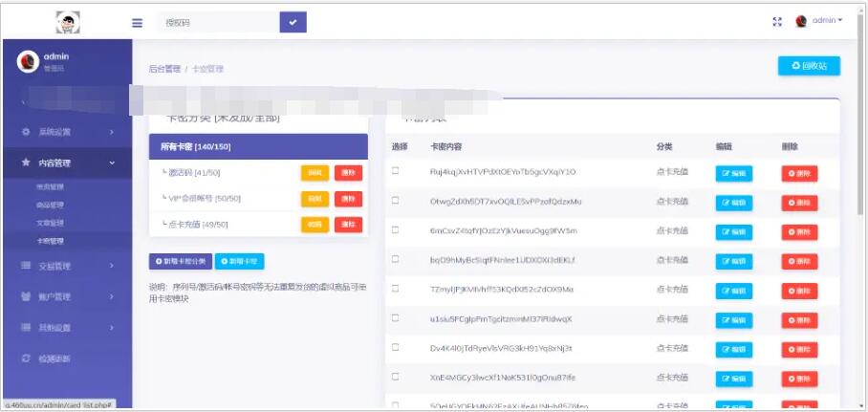Select the checkbox for card u1siu
This screenshot has height=412, width=868.
tap(395, 317)
